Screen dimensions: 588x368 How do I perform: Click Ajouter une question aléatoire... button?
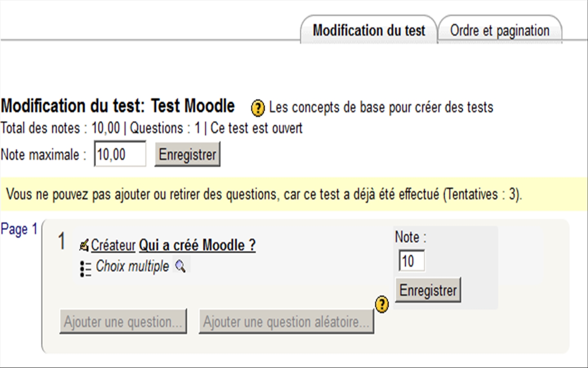pos(286,321)
